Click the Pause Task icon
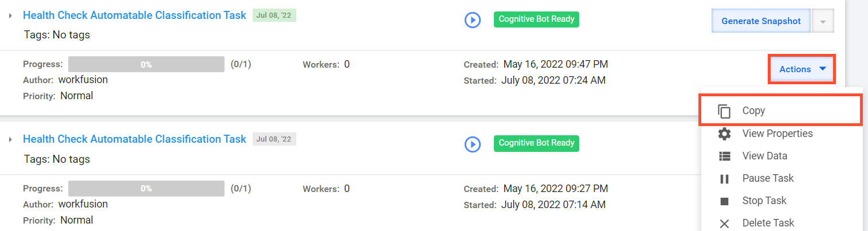 (724, 178)
